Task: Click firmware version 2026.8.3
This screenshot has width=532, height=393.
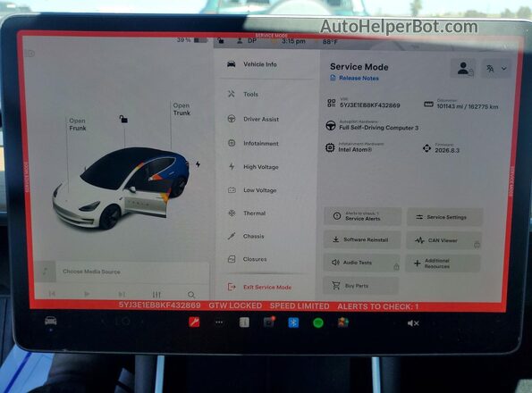Action: tap(447, 150)
